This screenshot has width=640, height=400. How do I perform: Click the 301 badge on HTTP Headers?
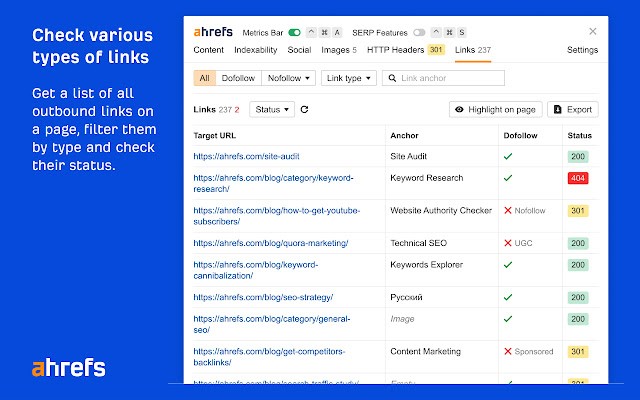coord(436,50)
